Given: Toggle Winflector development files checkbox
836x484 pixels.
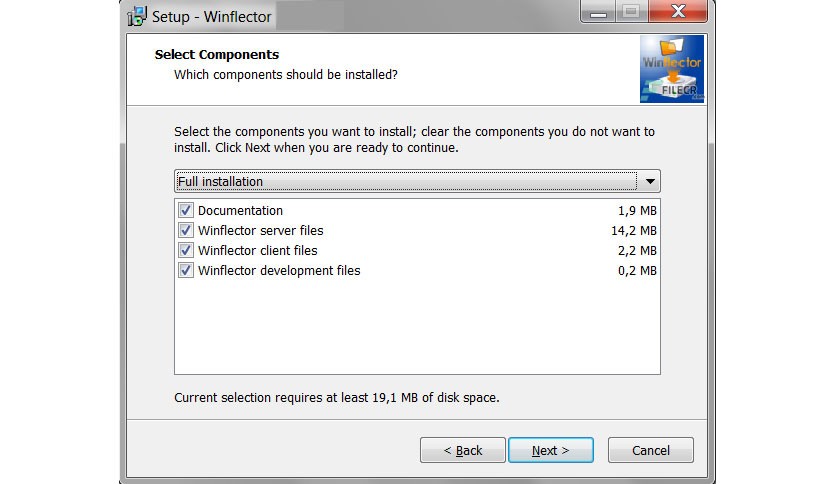Looking at the screenshot, I should [x=186, y=270].
